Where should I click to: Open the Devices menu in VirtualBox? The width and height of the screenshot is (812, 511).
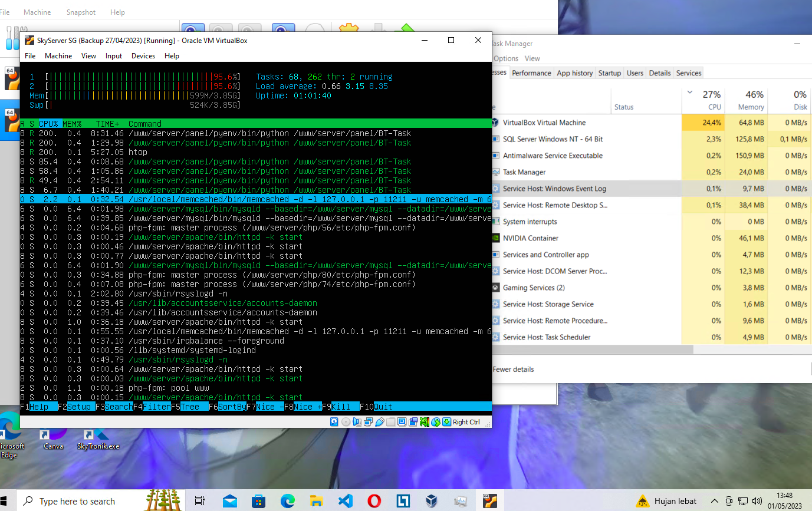pyautogui.click(x=143, y=56)
